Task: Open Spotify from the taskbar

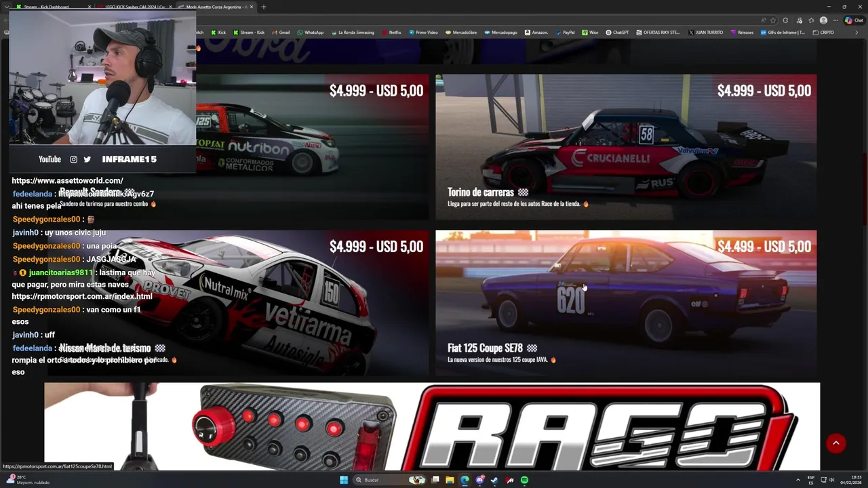Action: tap(524, 480)
